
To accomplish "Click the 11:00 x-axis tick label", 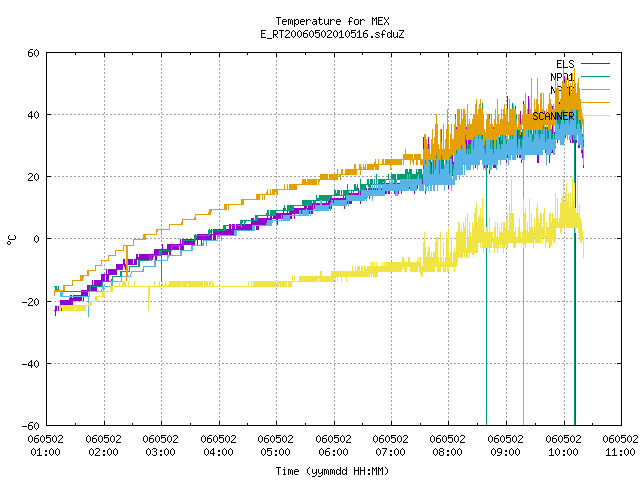I will 620,452.
